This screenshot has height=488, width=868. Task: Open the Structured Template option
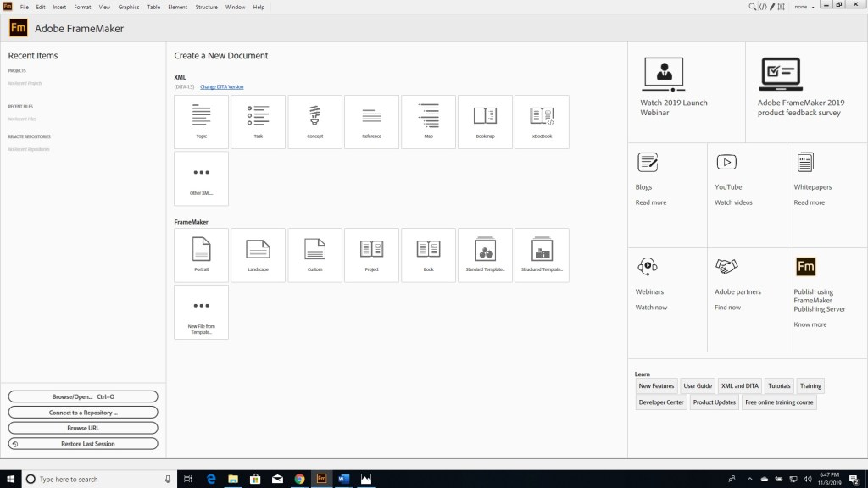(542, 254)
